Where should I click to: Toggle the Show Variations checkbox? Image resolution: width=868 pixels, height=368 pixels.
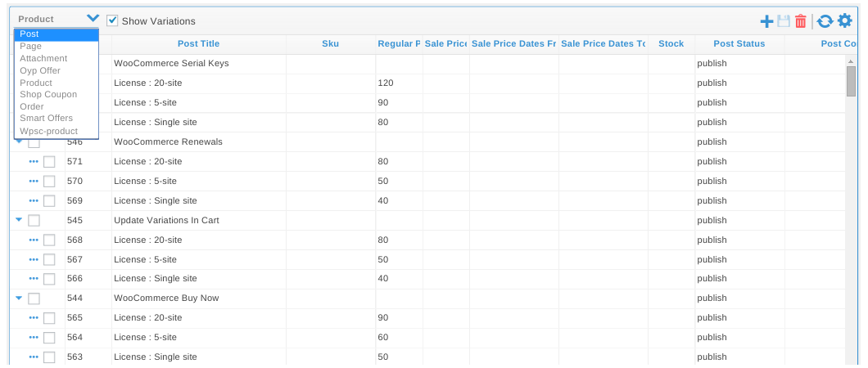pos(112,20)
